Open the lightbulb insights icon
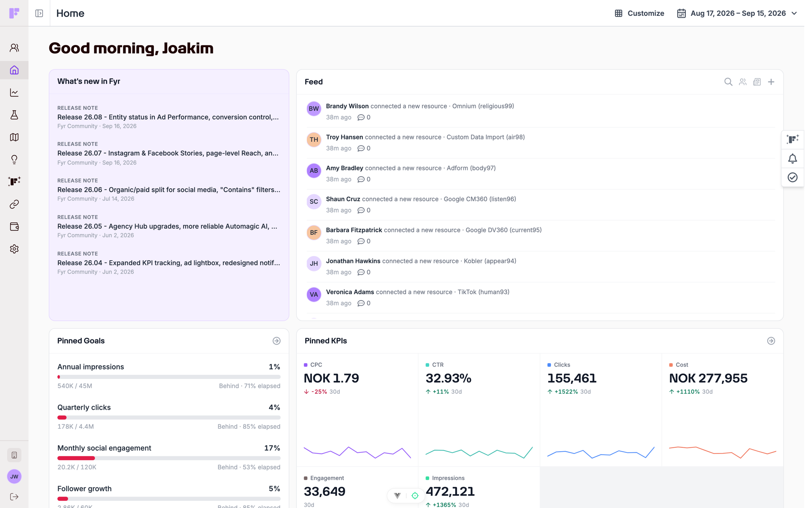 pyautogui.click(x=14, y=159)
